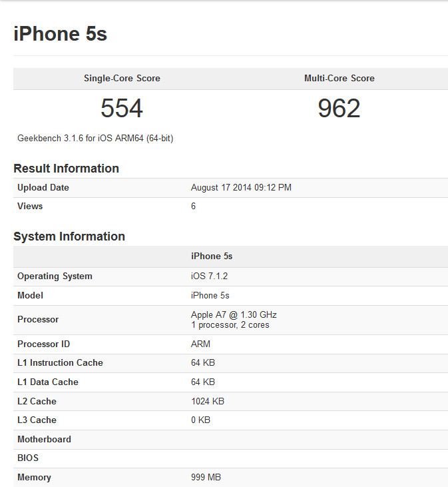Click the iPhone 5s table column header

pyautogui.click(x=212, y=256)
